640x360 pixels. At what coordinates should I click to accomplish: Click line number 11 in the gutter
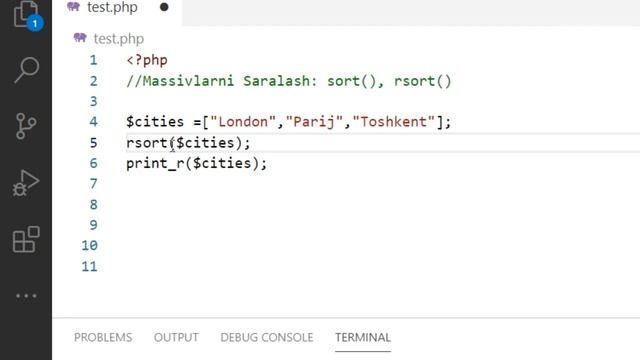tap(89, 267)
